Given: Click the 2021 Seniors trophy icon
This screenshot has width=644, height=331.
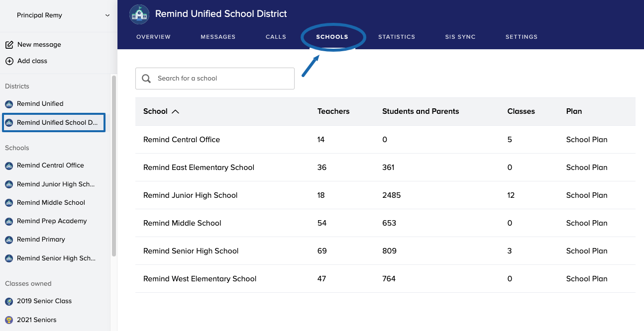Looking at the screenshot, I should click(9, 320).
